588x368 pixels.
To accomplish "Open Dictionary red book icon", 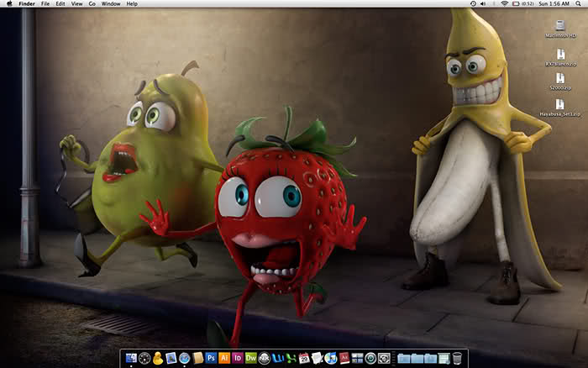I will pyautogui.click(x=344, y=358).
